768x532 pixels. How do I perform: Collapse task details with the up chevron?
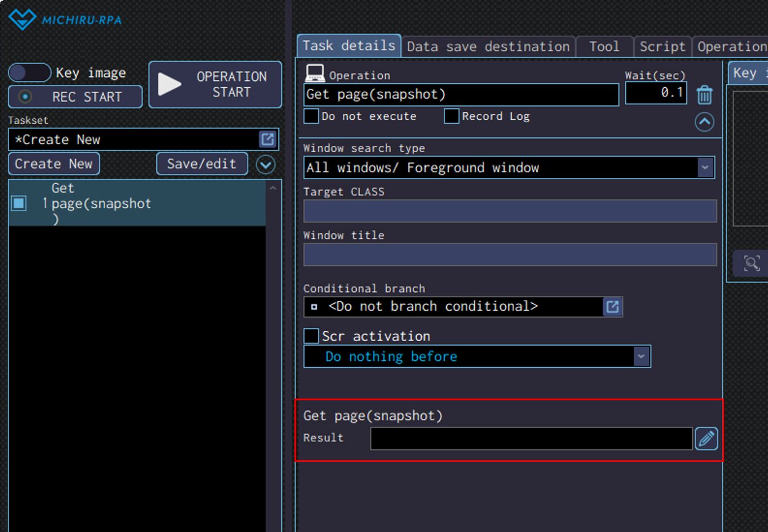(705, 122)
